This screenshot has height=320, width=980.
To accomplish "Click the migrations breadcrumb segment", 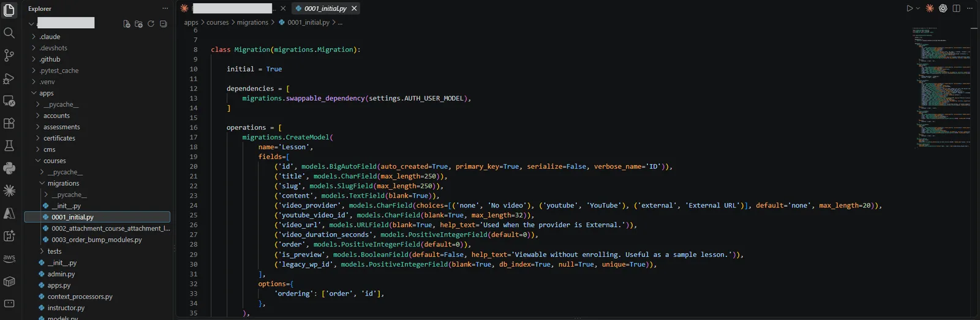I will click(x=252, y=22).
